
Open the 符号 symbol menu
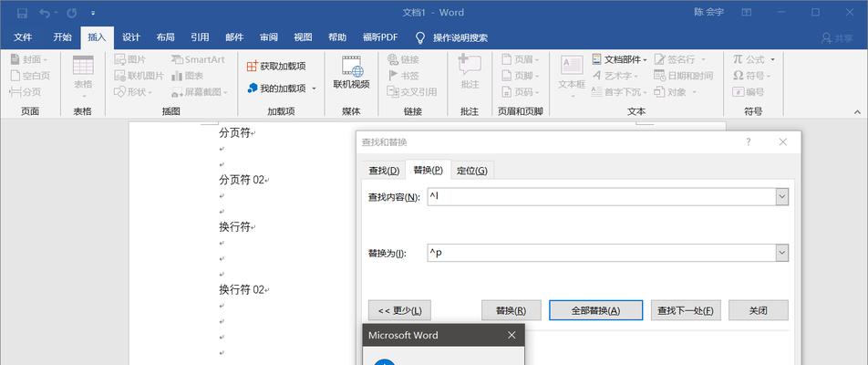751,76
